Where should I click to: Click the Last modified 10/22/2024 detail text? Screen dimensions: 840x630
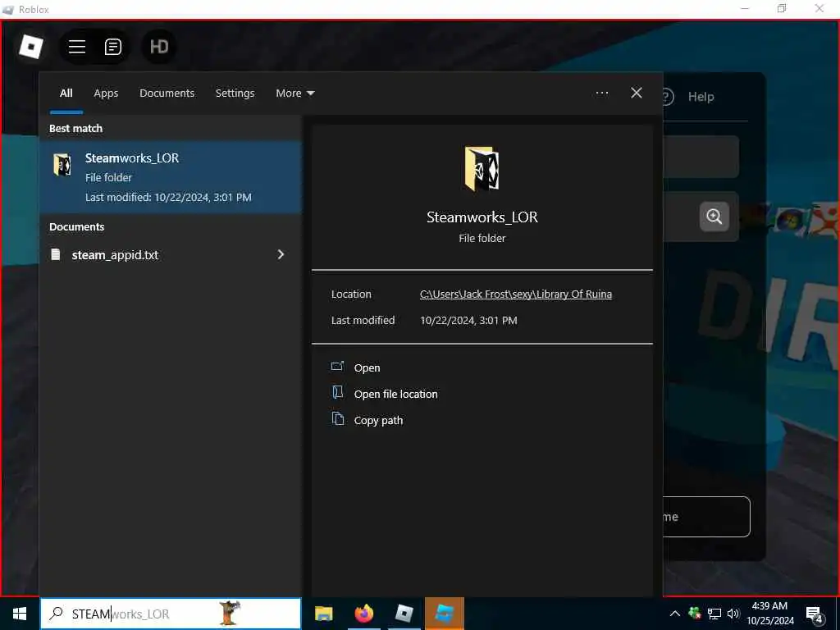pyautogui.click(x=468, y=321)
